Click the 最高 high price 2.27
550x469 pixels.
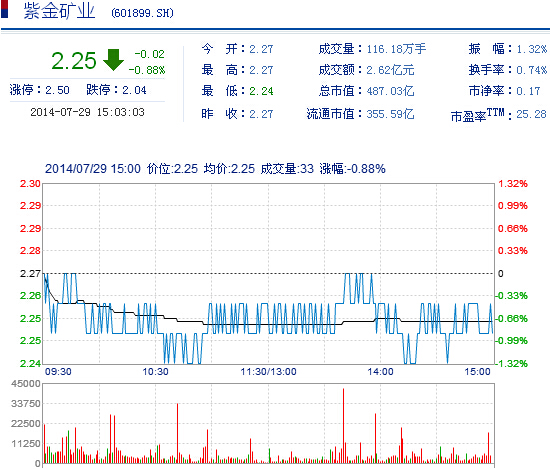pos(261,70)
